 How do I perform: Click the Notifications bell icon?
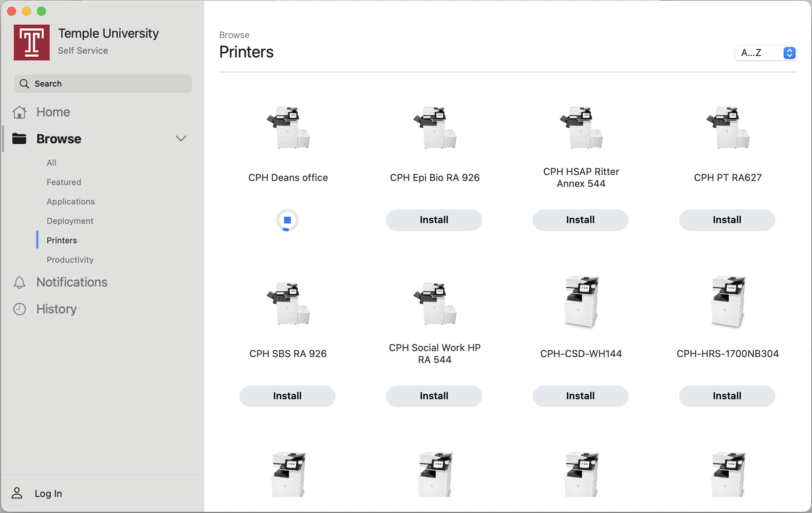19,282
